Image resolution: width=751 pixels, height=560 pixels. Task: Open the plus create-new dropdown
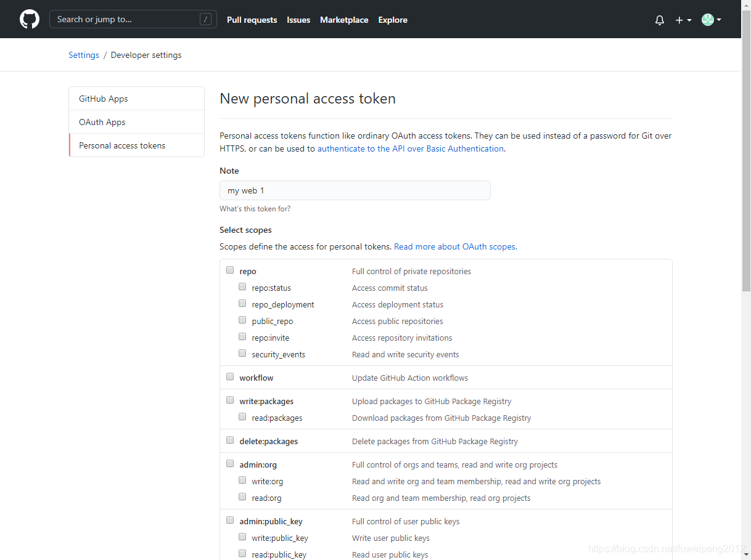click(683, 20)
